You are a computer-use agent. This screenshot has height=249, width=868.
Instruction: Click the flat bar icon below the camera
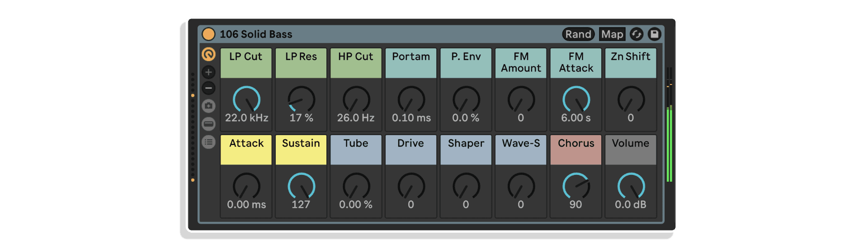[x=208, y=124]
